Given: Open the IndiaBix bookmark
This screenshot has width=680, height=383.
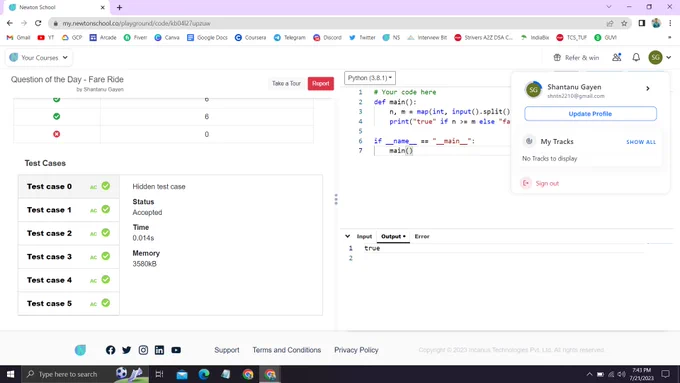Looking at the screenshot, I should [535, 38].
